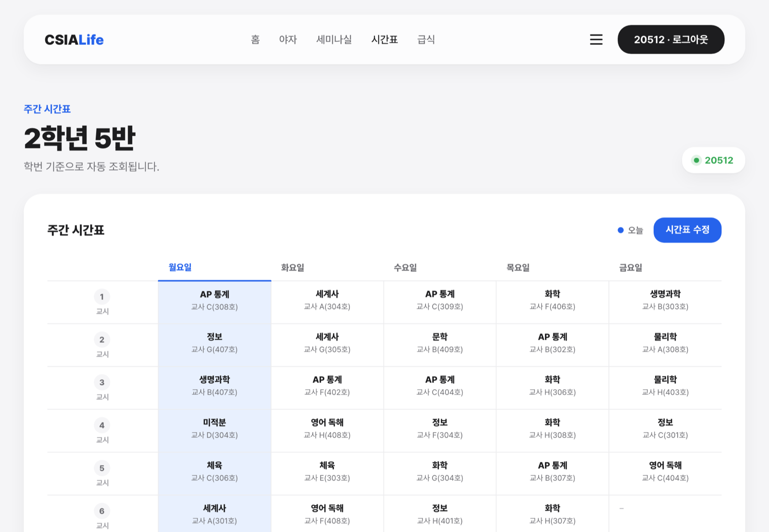
Task: Click the period 4 number badge
Action: 102,425
